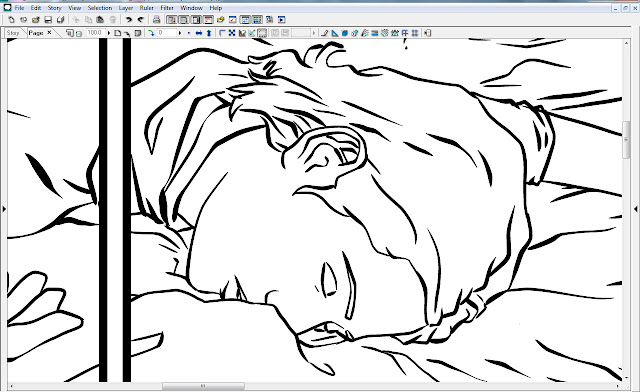This screenshot has width=640, height=392.
Task: Open the rotation angle dropdown arrow
Action: (180, 33)
